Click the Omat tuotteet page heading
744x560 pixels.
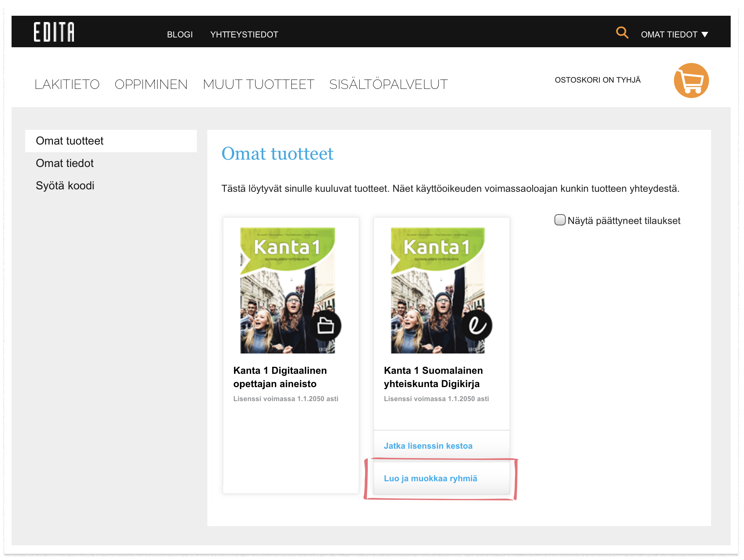(277, 154)
